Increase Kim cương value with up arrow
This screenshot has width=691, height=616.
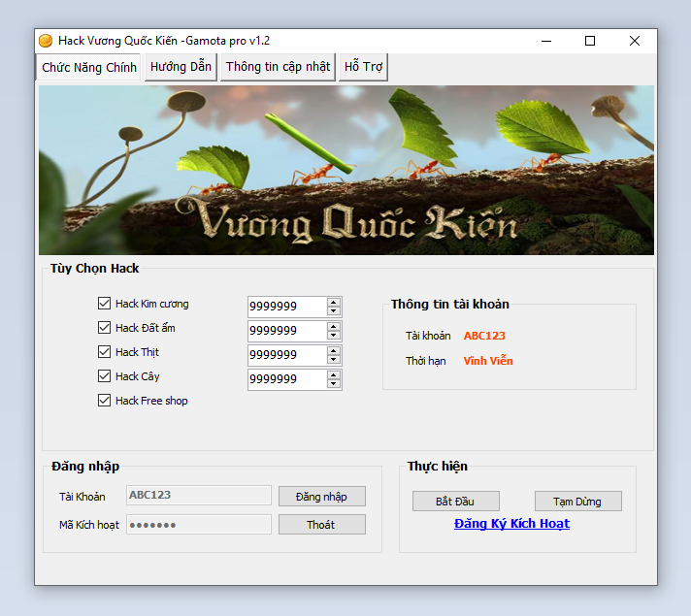(334, 302)
